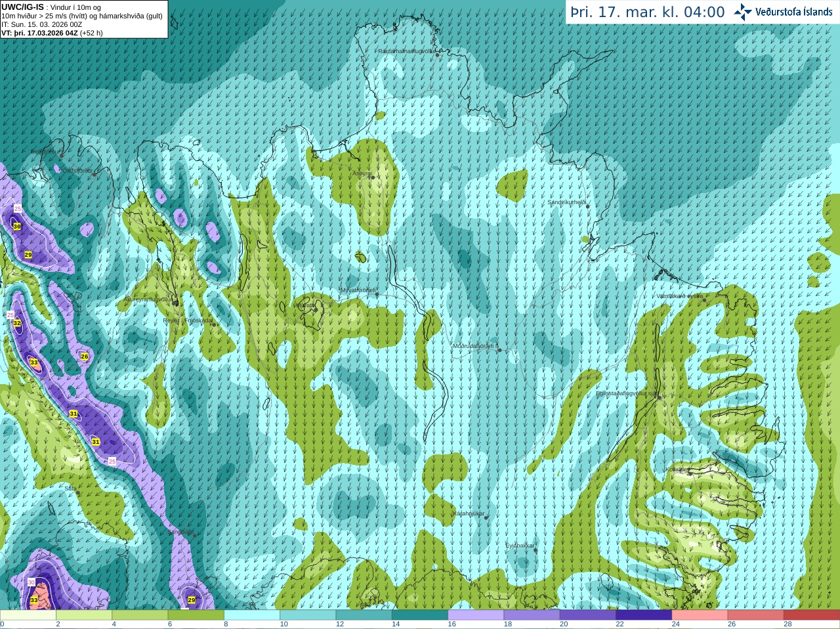Click the Sandbúðir station label
Viewport: 840px width, 629px height.
coord(181,532)
